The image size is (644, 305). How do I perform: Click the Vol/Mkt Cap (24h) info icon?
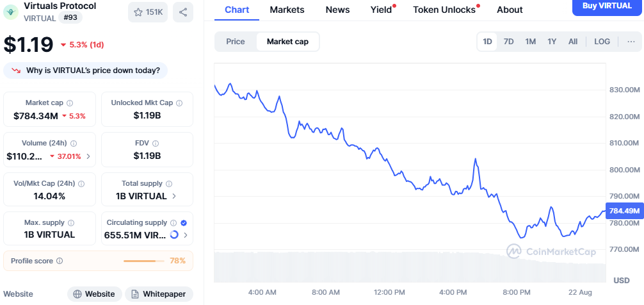[x=81, y=184]
